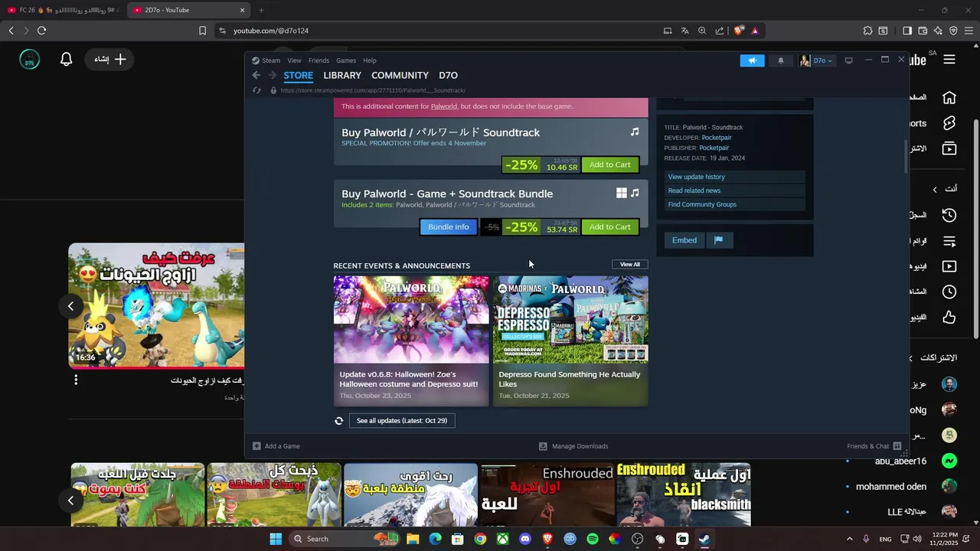Click the Add a Game plus icon

point(256,446)
